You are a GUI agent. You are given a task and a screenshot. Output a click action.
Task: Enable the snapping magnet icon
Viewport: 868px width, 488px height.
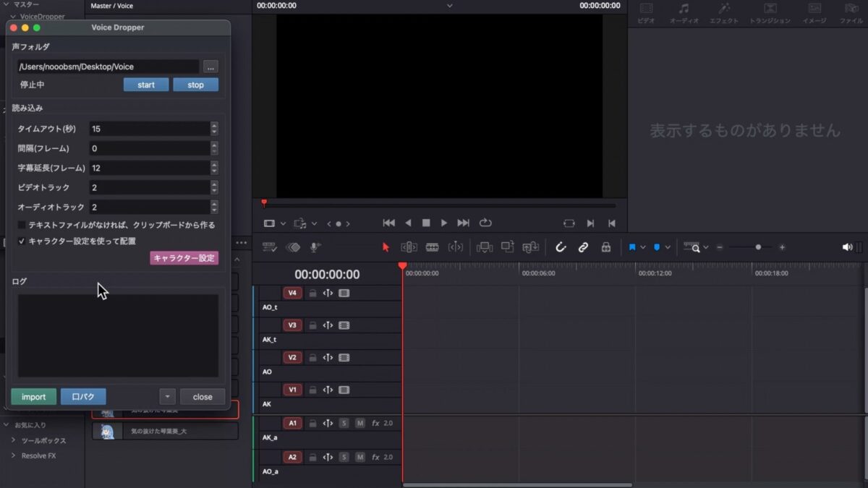coord(561,247)
